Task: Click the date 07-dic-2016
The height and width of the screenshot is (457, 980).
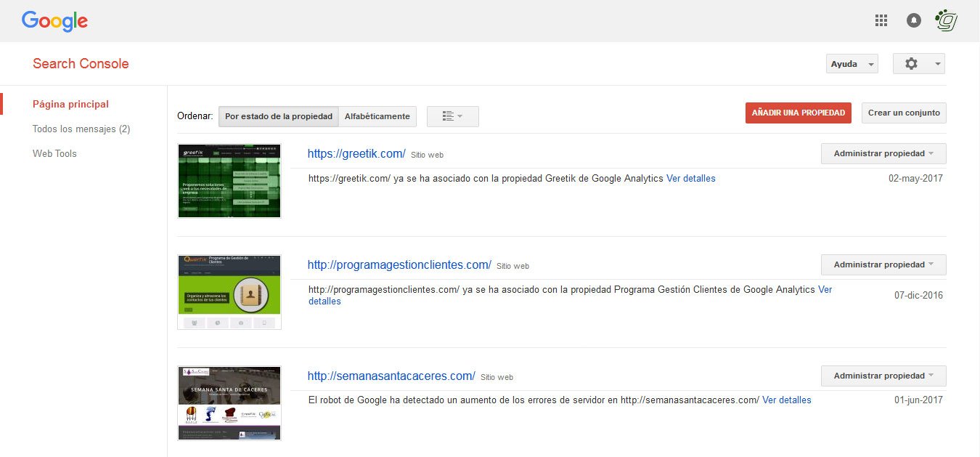Action: [918, 295]
